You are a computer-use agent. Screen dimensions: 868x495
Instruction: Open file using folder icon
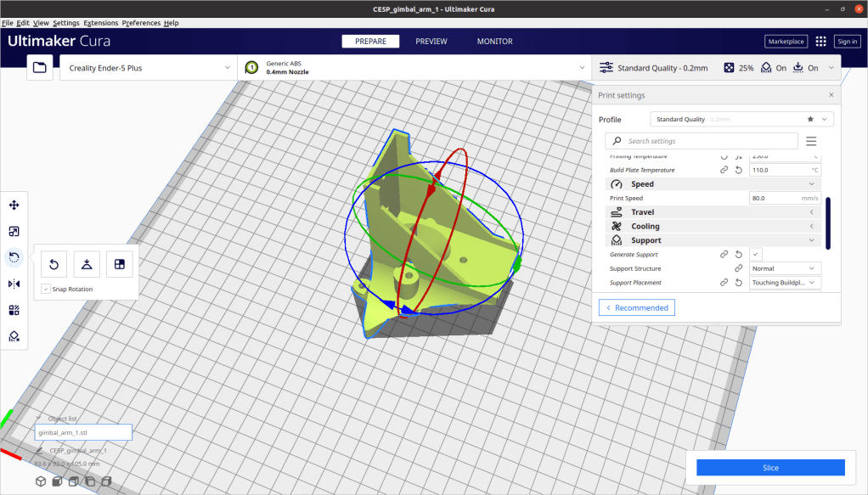[x=39, y=68]
